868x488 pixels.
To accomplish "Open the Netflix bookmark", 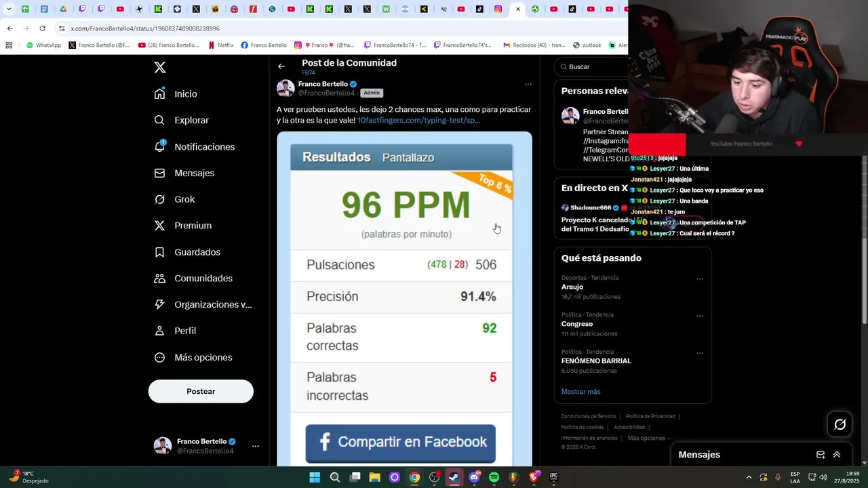I will [x=221, y=45].
